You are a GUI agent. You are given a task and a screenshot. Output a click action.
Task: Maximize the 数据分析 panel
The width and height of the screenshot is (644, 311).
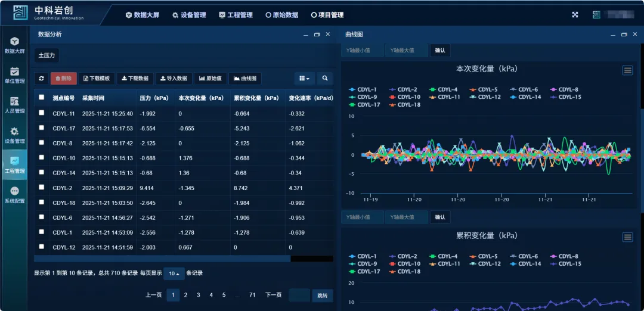(x=317, y=35)
